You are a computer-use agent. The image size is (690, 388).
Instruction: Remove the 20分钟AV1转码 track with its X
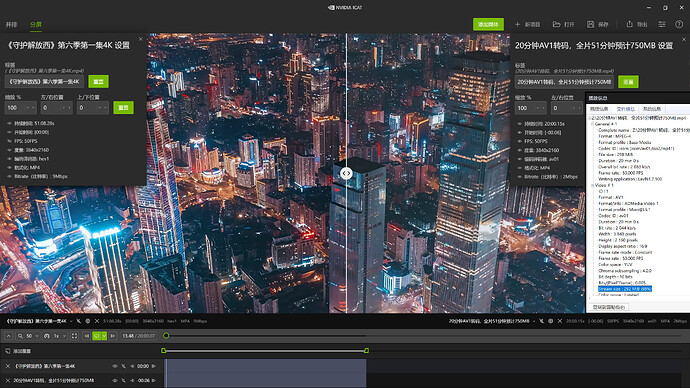(x=7, y=381)
